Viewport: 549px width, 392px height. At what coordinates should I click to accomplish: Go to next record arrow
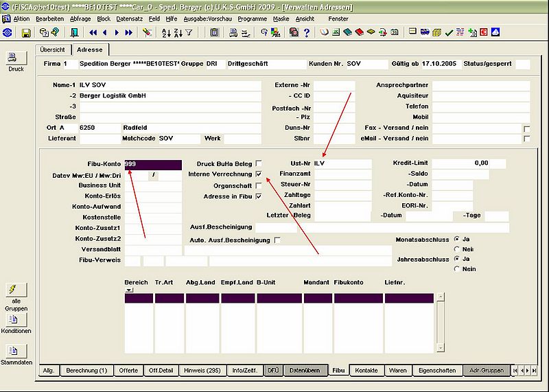117,32
